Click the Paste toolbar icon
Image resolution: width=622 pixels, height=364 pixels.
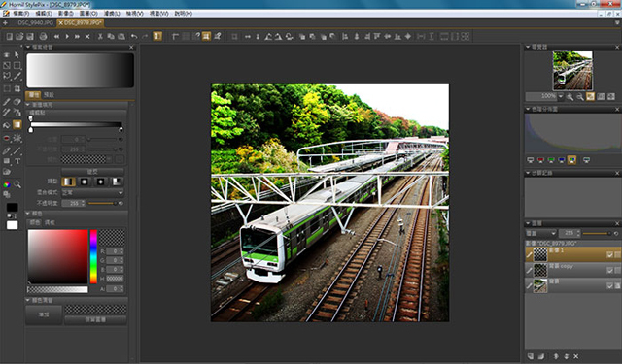tap(121, 37)
